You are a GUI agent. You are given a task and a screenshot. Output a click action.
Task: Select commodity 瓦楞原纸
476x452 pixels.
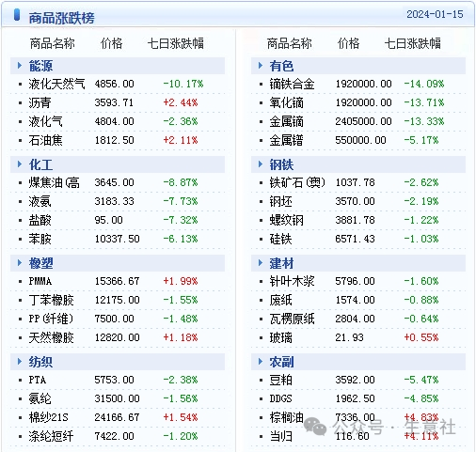[292, 319]
